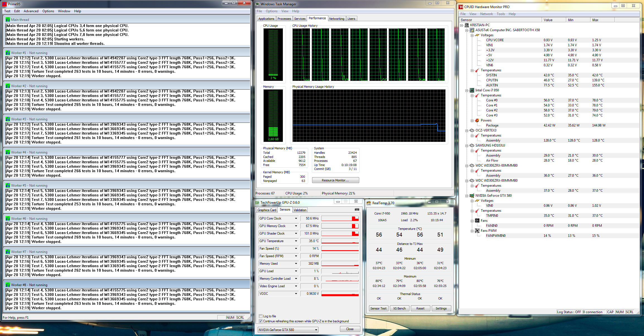
Task: Click the KRISTIAN-PC computer icon
Action: pyautogui.click(x=467, y=25)
